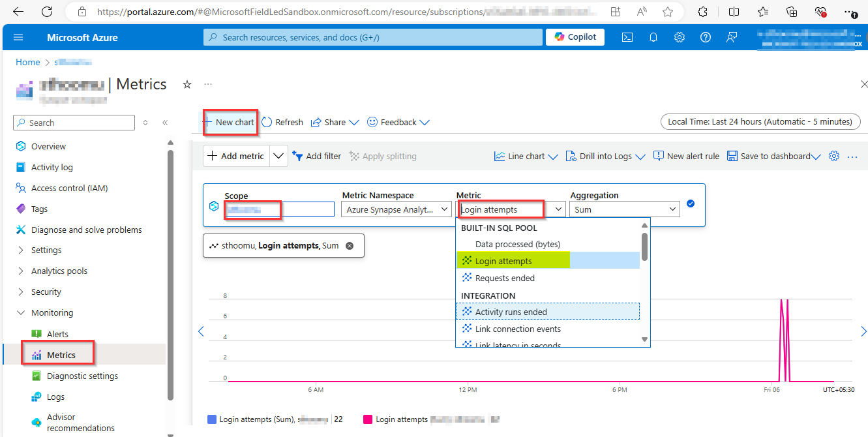Image resolution: width=868 pixels, height=437 pixels.
Task: Click Add filter
Action: pyautogui.click(x=317, y=156)
